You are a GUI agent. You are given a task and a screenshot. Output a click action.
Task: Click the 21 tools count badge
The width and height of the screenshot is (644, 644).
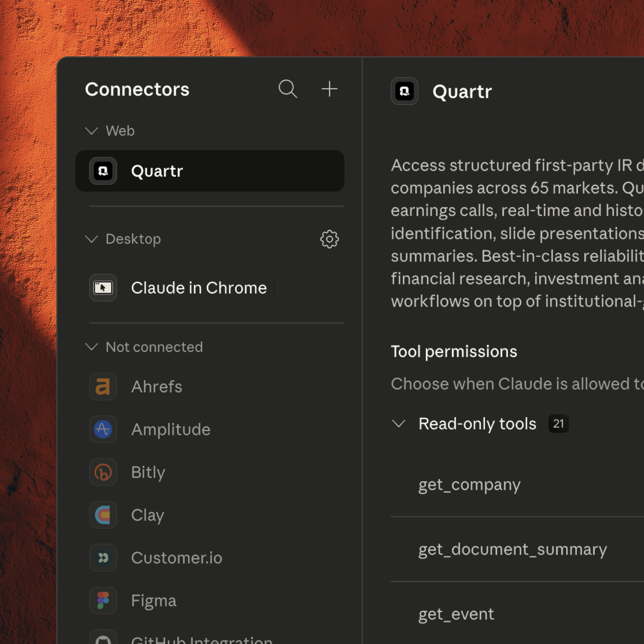pyautogui.click(x=558, y=424)
